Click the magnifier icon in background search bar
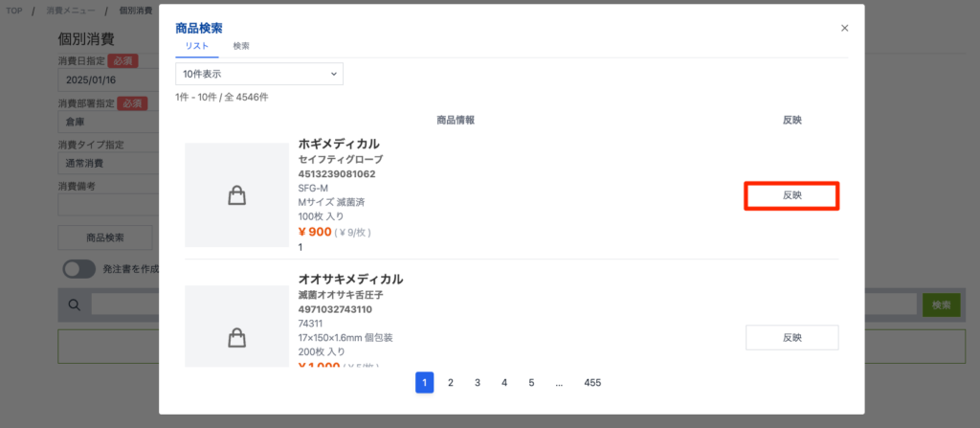The width and height of the screenshot is (980, 428). pos(75,305)
